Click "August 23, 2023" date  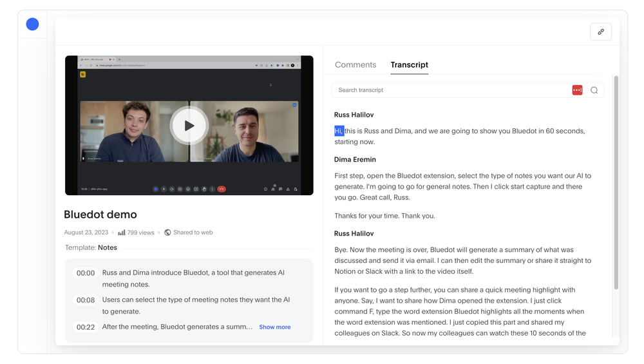coord(86,233)
